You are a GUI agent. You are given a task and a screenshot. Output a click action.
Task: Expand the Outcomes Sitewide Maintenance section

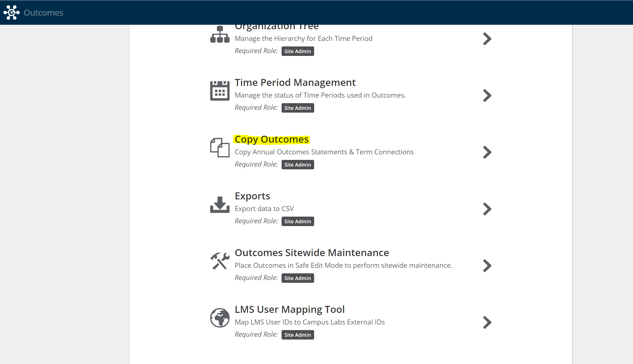(x=486, y=265)
